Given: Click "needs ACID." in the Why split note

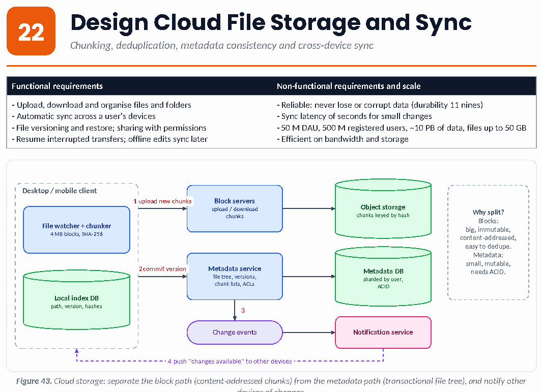Looking at the screenshot, I should coord(488,272).
